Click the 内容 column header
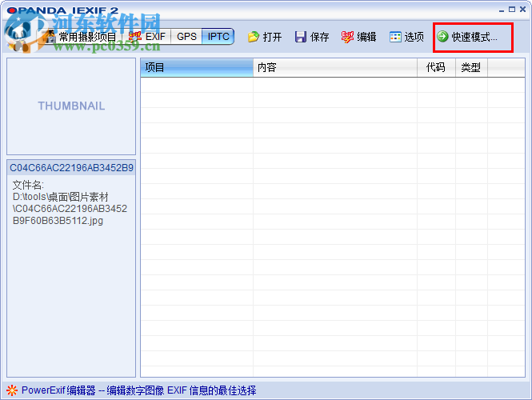The image size is (532, 400). 335,67
